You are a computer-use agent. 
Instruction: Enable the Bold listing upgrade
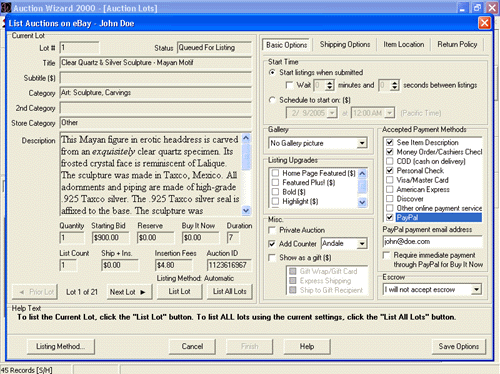click(x=275, y=192)
